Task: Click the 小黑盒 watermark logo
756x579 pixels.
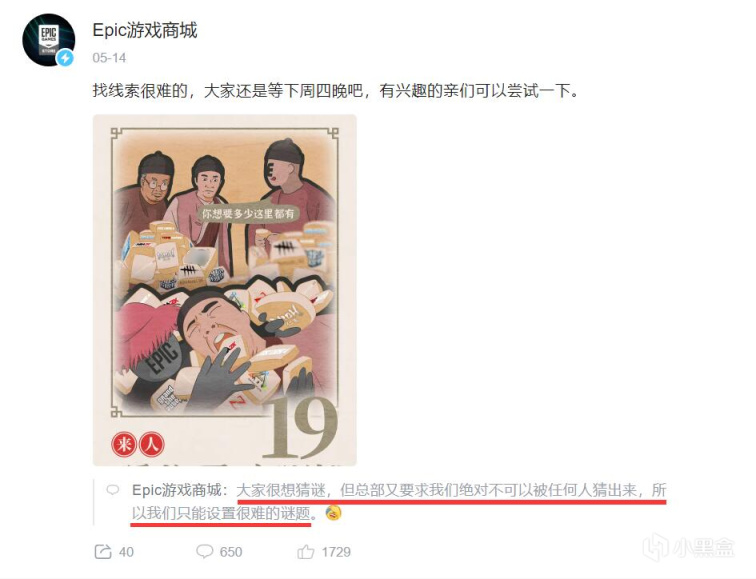Action: [688, 548]
